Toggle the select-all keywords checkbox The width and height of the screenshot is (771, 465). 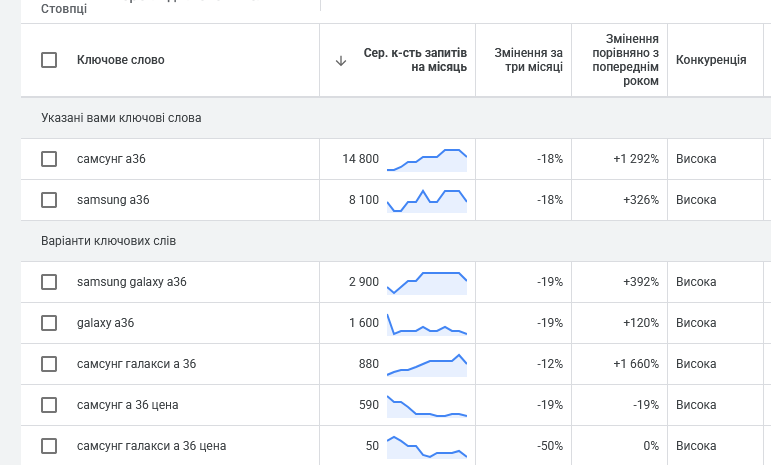49,60
